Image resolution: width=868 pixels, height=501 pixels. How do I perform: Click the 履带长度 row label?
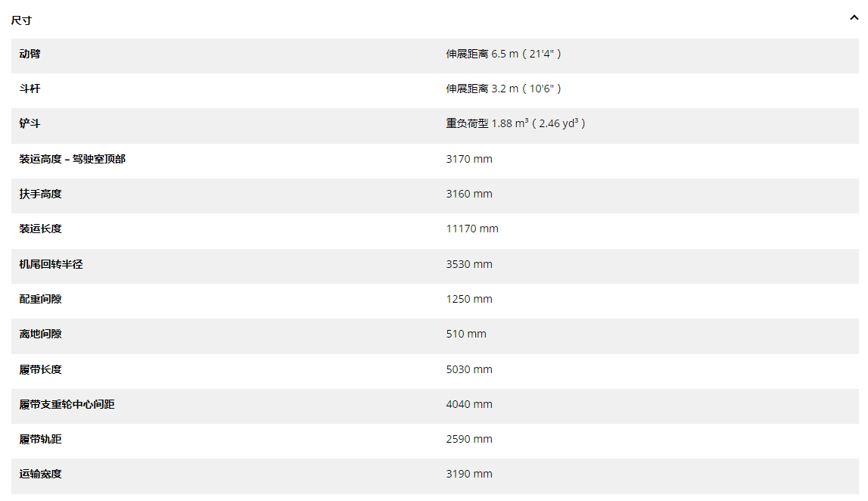[41, 369]
